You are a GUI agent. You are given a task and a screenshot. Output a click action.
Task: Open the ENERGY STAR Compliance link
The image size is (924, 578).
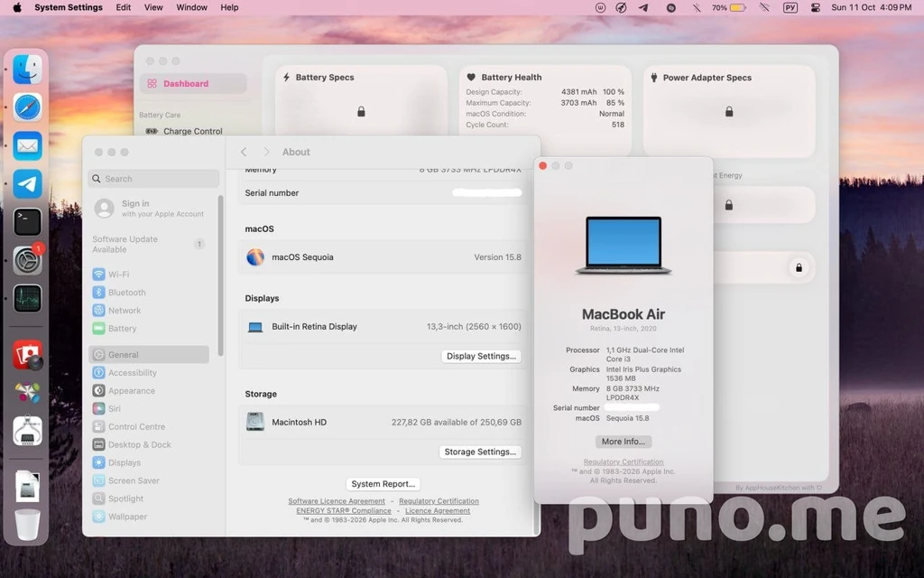(344, 511)
